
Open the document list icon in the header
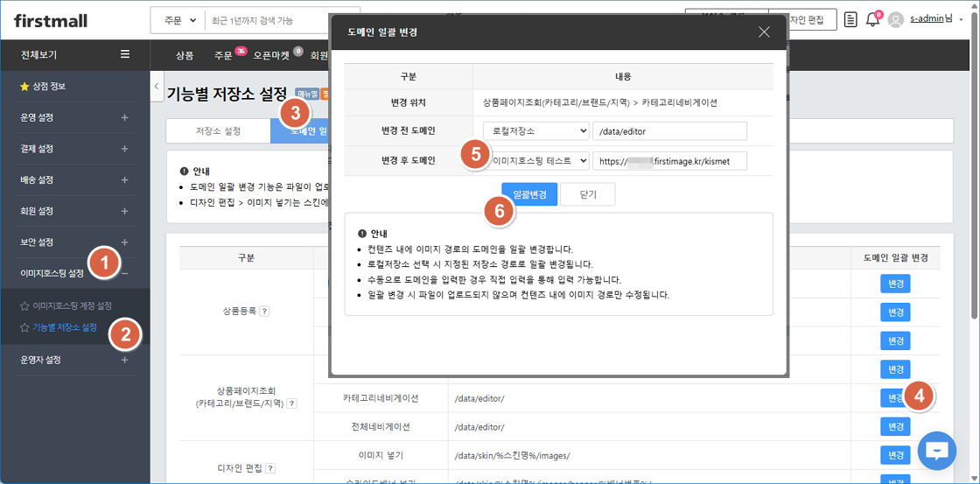(850, 19)
